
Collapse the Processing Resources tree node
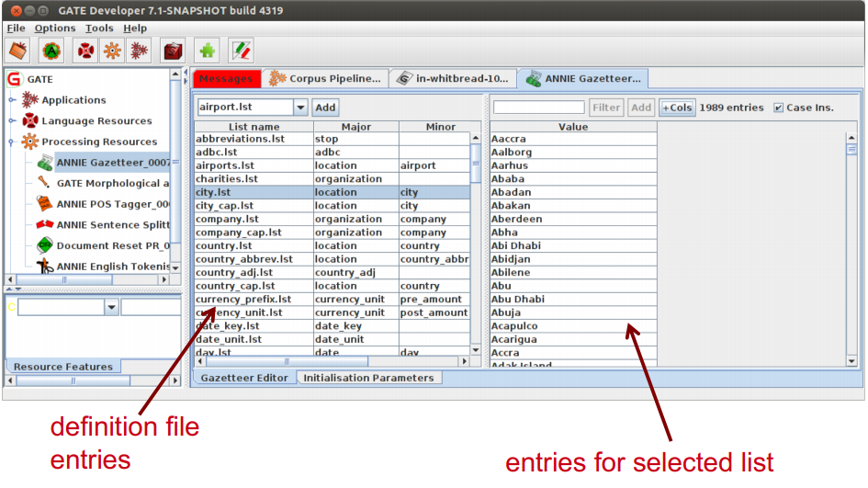click(12, 142)
